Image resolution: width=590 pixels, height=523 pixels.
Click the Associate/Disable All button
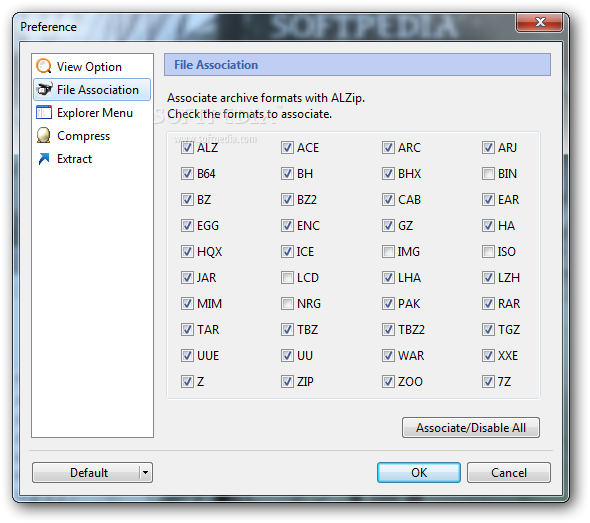click(x=471, y=427)
